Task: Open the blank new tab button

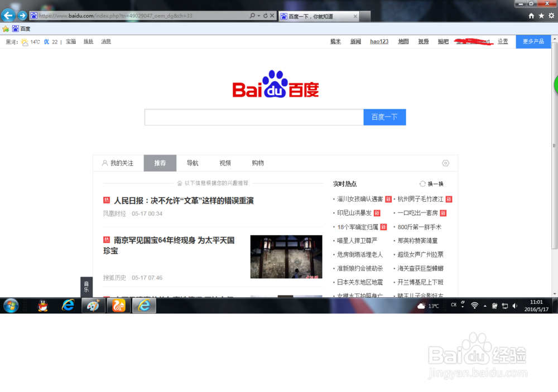Action: tap(365, 16)
